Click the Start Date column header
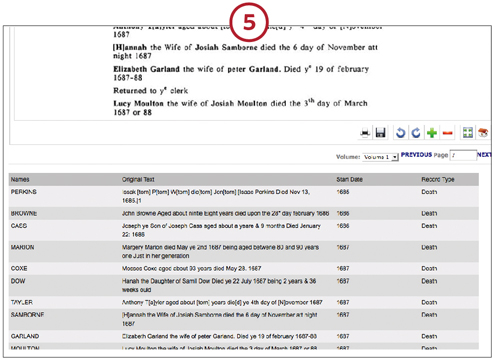 (349, 180)
